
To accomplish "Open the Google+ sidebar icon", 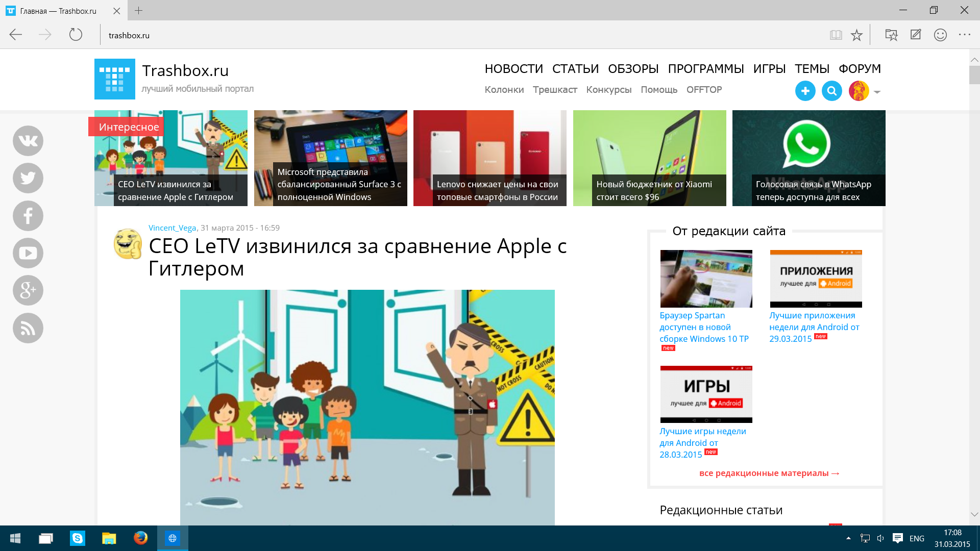I will click(28, 290).
